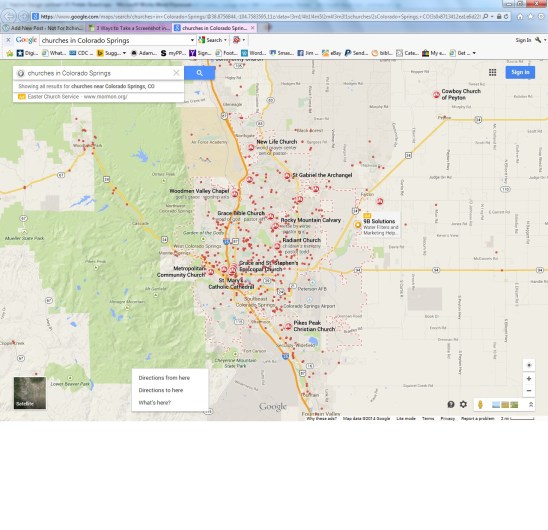This screenshot has height=530, width=548.
Task: Click the browser Back arrow button
Action: (x=9, y=16)
